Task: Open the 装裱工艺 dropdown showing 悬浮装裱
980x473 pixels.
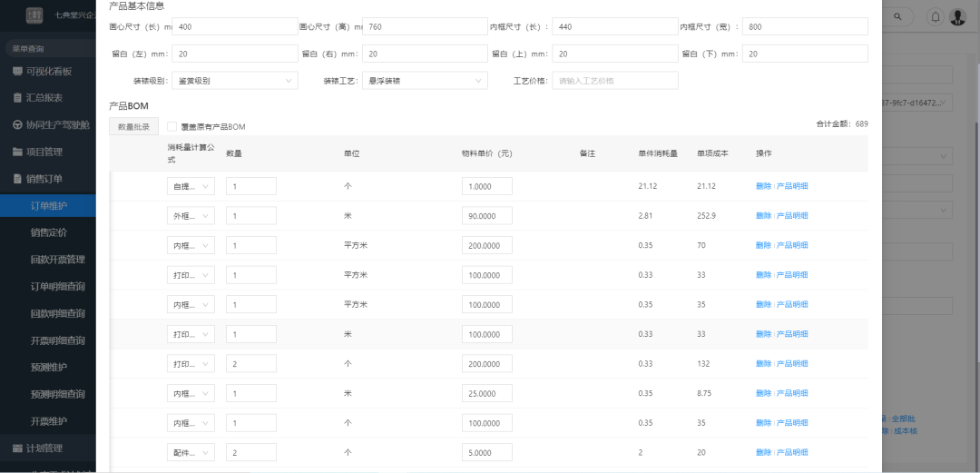Action: click(x=425, y=81)
